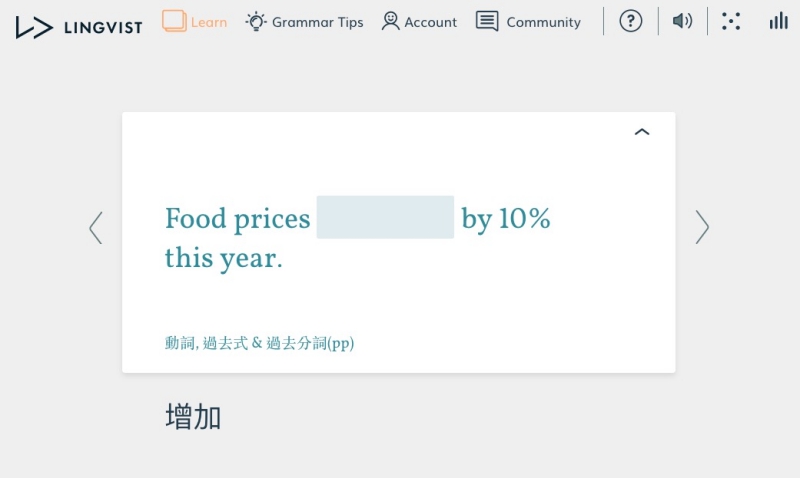Screen dimensions: 800x478
Task: Click the Community speech bubble icon
Action: (x=487, y=21)
